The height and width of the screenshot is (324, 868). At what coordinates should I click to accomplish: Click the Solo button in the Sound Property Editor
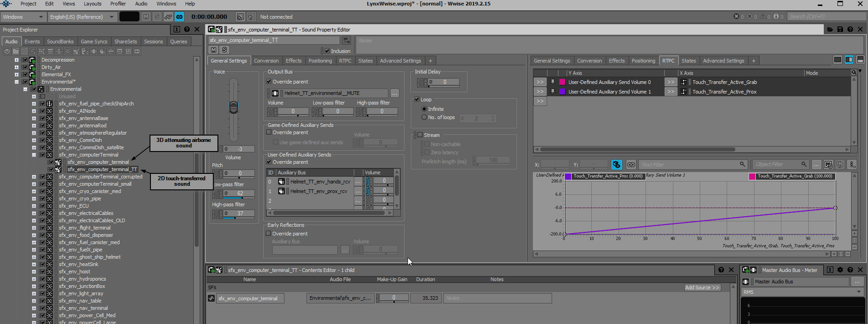[224, 50]
